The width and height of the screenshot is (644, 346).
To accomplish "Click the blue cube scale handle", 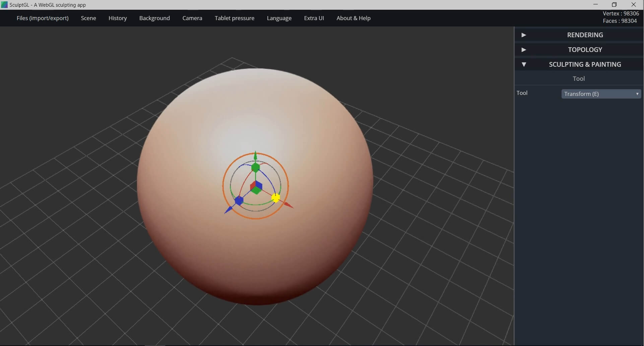I will coord(239,200).
